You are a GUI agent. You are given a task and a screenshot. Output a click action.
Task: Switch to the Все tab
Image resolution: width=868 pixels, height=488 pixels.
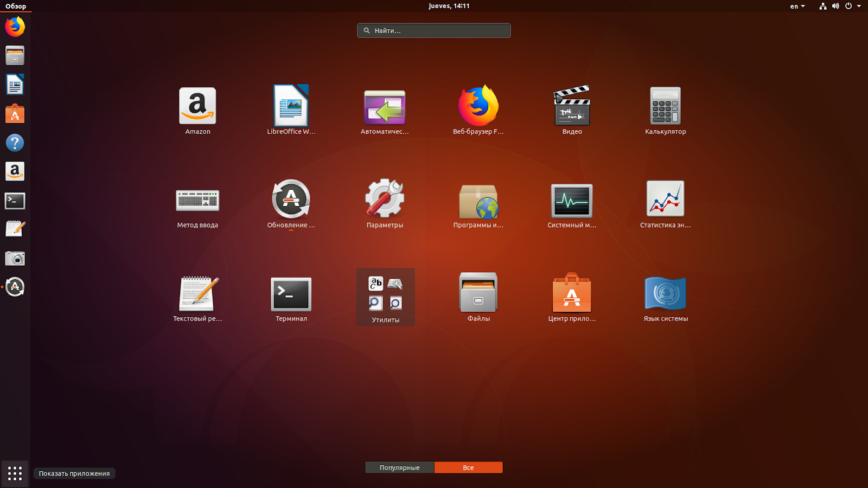pyautogui.click(x=469, y=467)
